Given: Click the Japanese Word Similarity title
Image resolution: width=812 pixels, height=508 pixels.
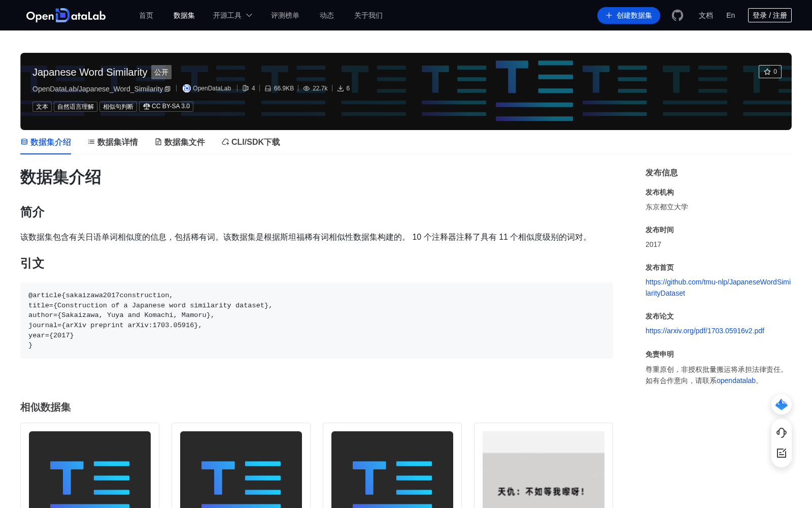Looking at the screenshot, I should point(90,72).
